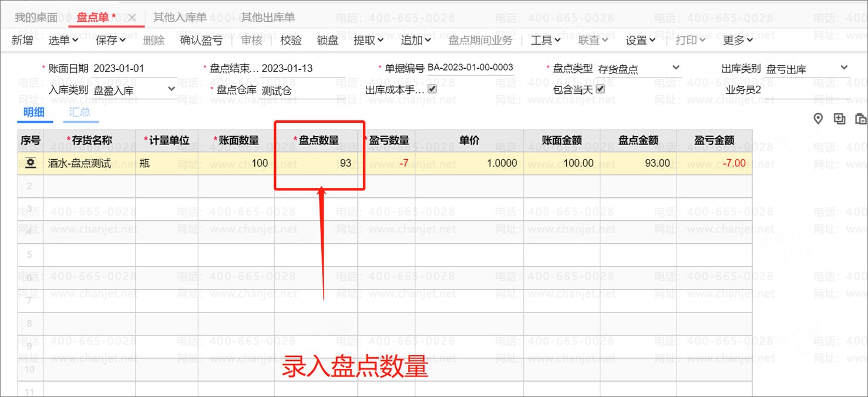
Task: Click the 盈亏金额 cell -7.00
Action: [714, 163]
